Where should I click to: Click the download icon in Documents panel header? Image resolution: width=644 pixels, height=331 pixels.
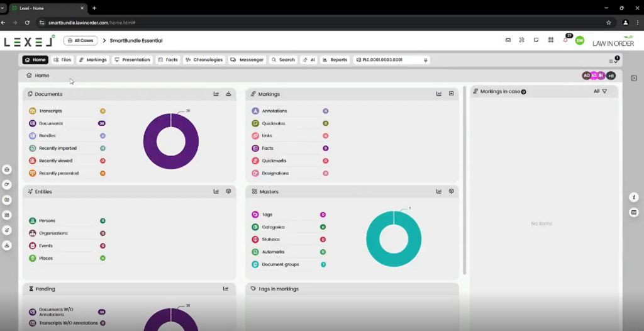tap(228, 94)
